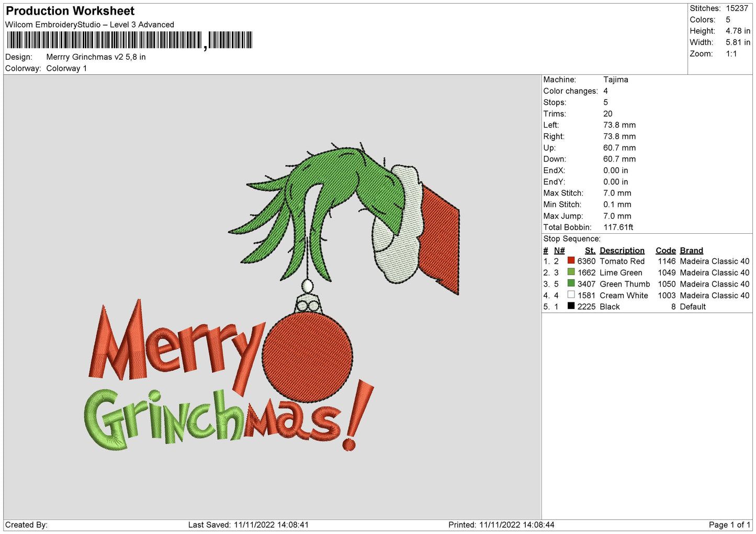
Task: Click stitch count 6360 in stop sequence
Action: point(586,261)
